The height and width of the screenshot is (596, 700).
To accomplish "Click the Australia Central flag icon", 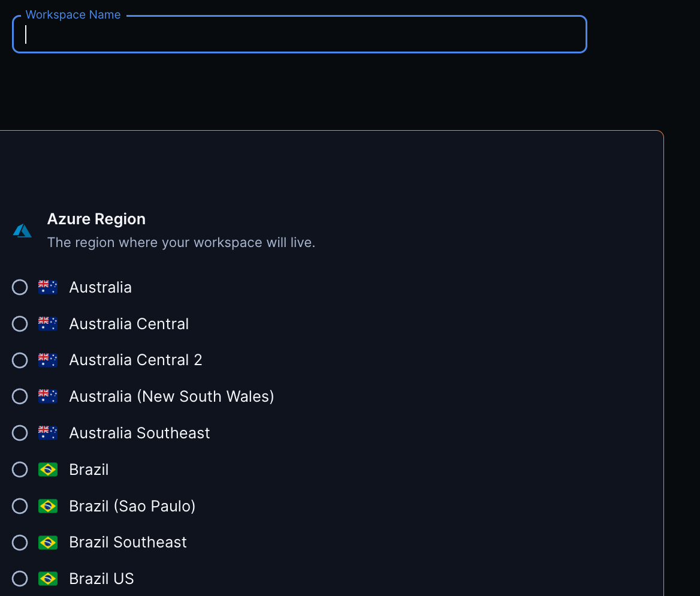I will [47, 323].
